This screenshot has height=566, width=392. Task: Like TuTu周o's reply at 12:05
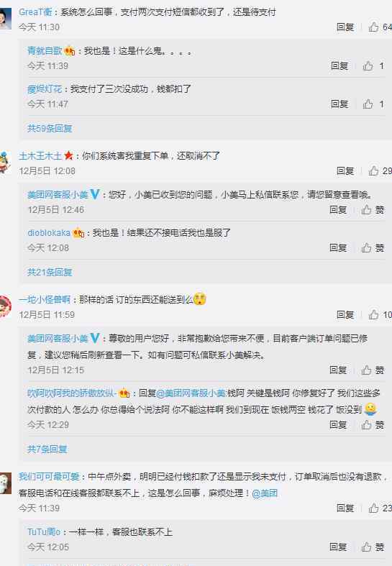373,547
